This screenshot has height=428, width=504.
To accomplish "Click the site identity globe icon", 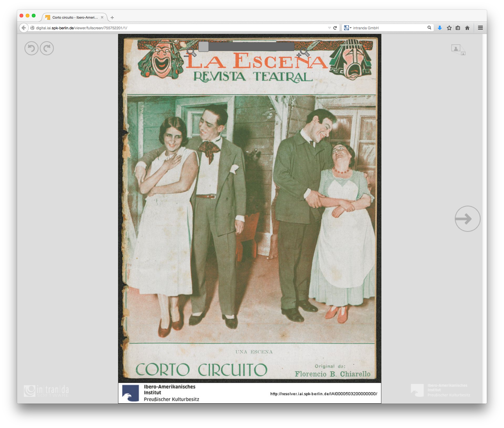I will [32, 28].
